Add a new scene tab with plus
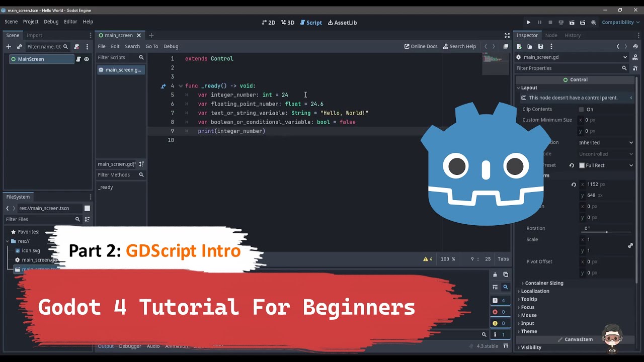Viewport: 644px width, 362px height. 151,35
